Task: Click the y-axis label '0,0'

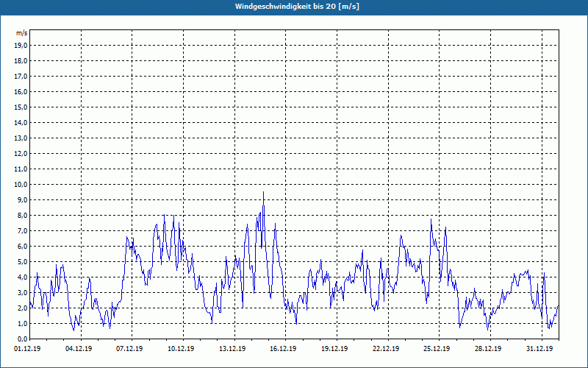Action: [22, 339]
